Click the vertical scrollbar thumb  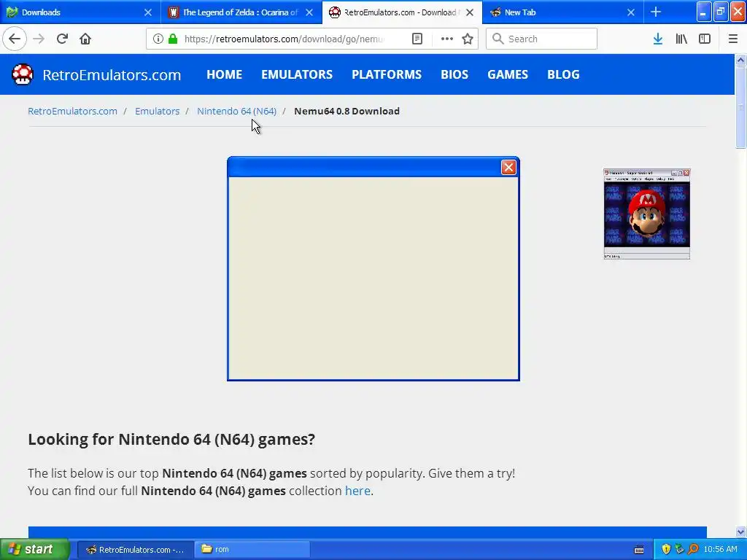pyautogui.click(x=740, y=108)
